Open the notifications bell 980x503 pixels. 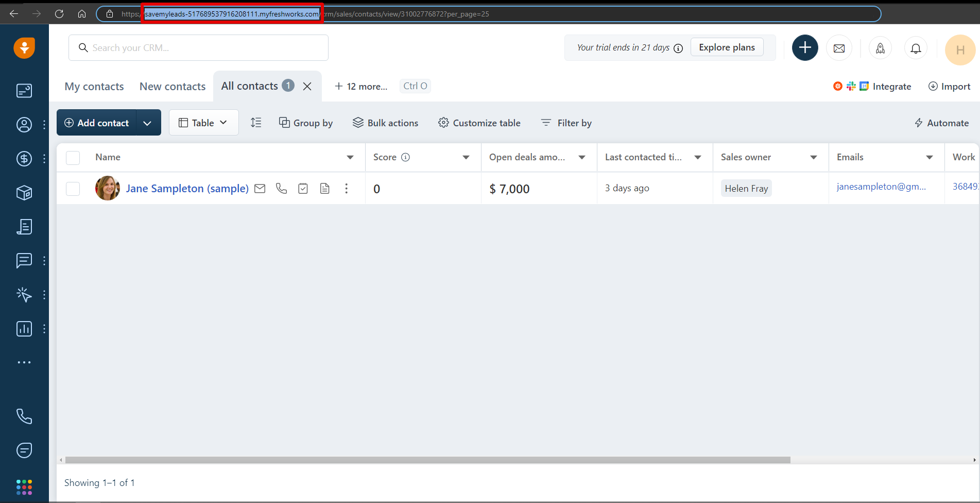[916, 48]
